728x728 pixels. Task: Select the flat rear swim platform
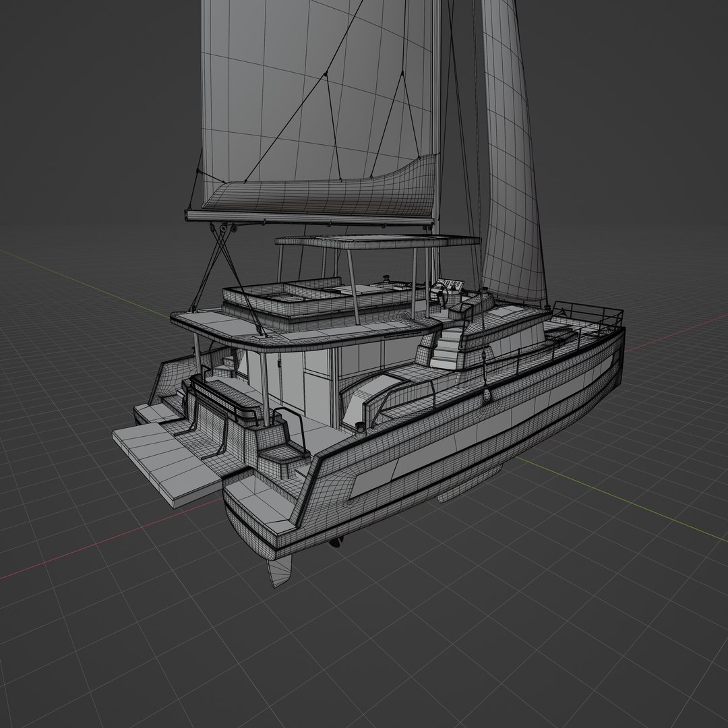[x=167, y=465]
